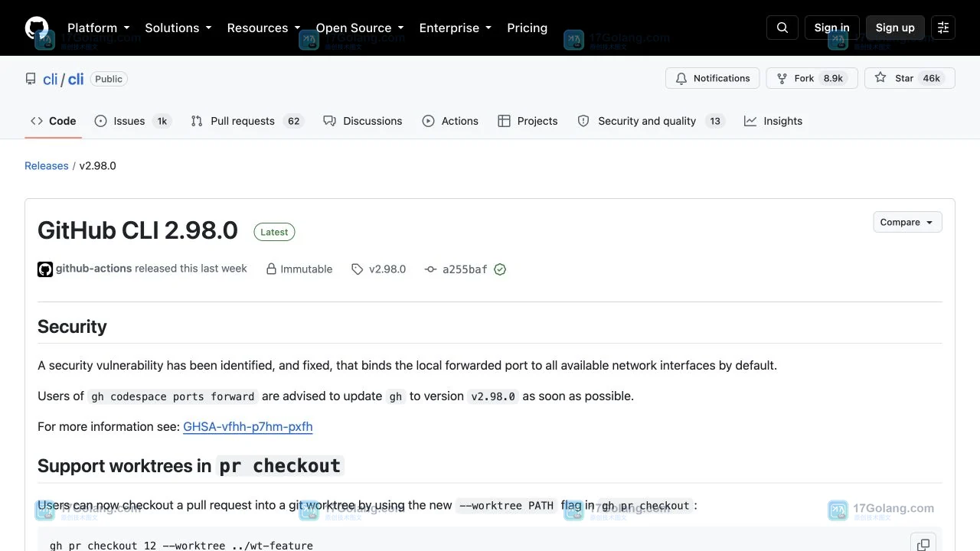Open the cli repository name link
Viewport: 980px width, 551px height.
point(76,79)
